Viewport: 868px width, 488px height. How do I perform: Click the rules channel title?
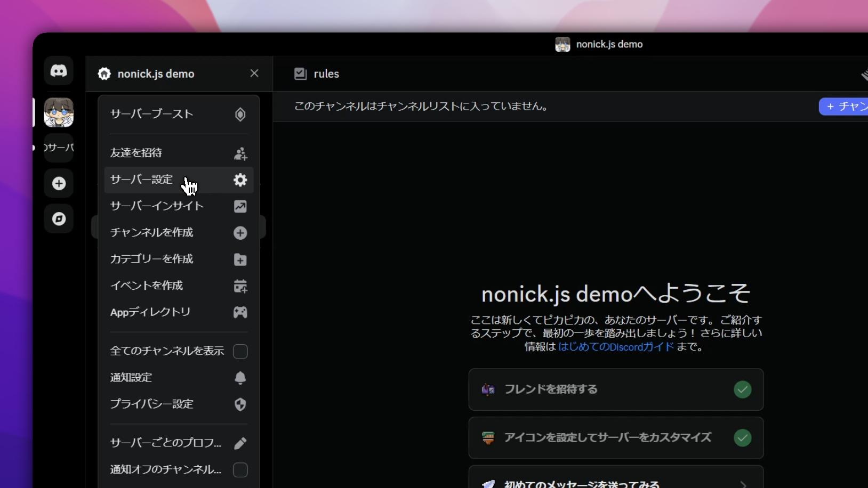[326, 74]
